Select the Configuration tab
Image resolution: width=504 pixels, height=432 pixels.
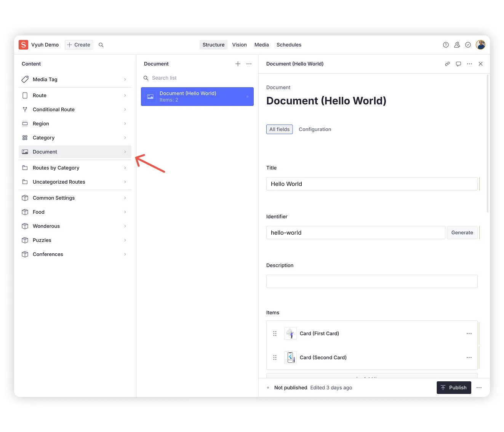(x=315, y=130)
